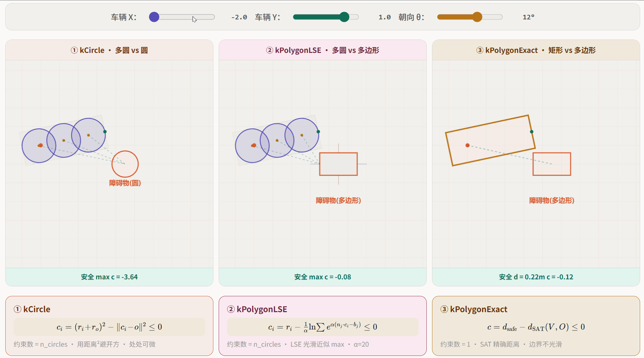Viewport: 644px width, 358px height.
Task: Click the 车辆 Y slider green handle
Action: tap(344, 17)
